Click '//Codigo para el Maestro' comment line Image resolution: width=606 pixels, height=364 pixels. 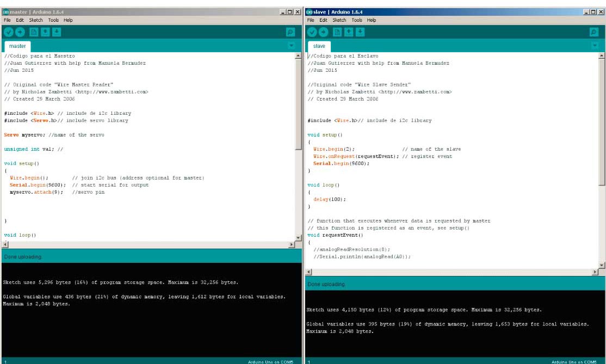pyautogui.click(x=39, y=56)
